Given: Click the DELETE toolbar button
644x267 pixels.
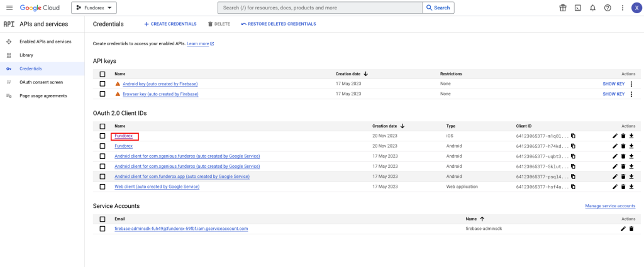Looking at the screenshot, I should (x=219, y=25).
